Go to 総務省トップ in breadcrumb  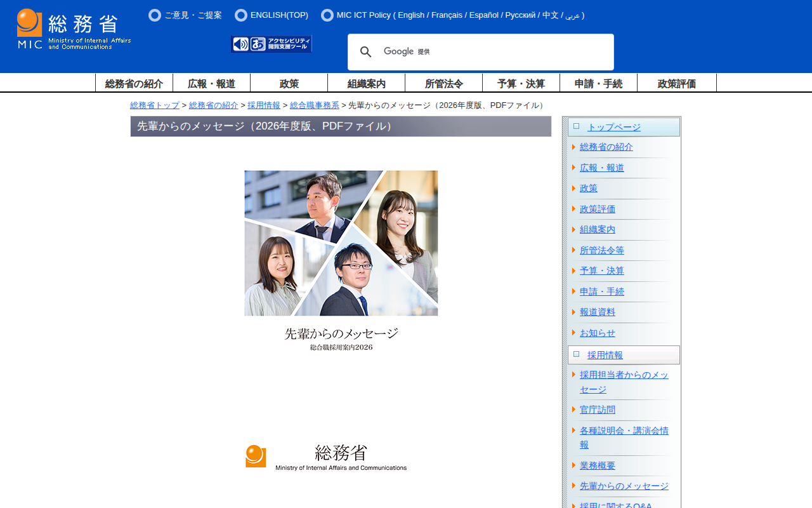point(155,105)
